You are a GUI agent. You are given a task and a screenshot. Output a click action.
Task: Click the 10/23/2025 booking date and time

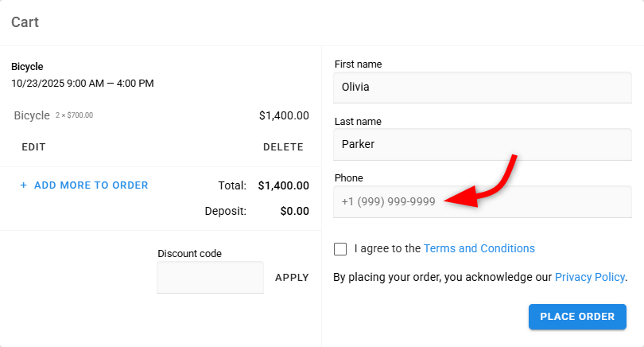83,83
